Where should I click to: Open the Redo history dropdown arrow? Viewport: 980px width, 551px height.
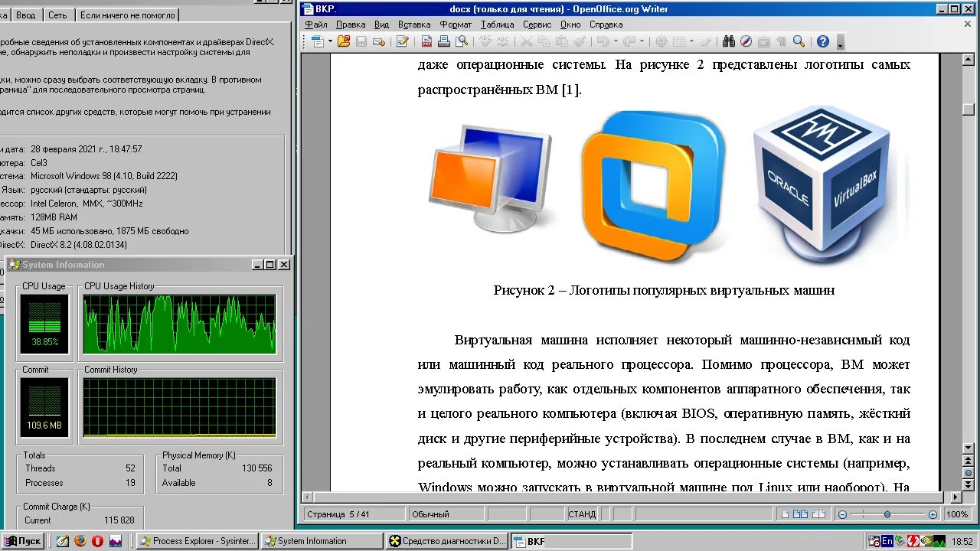642,41
